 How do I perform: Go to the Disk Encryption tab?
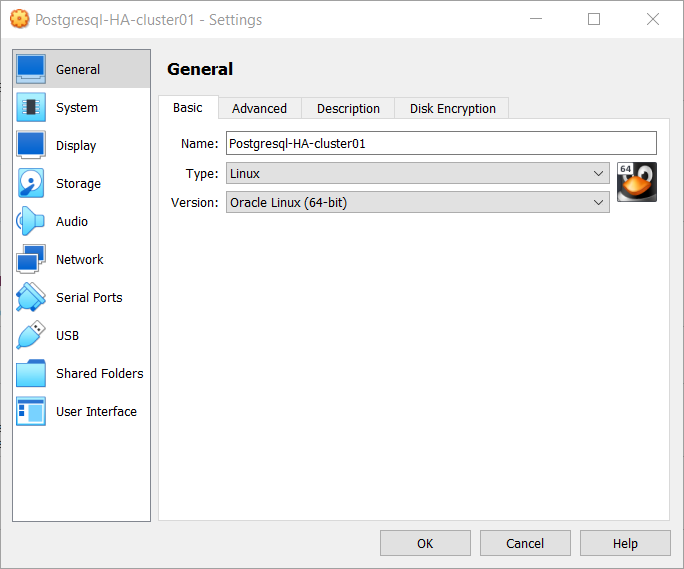[x=452, y=109]
